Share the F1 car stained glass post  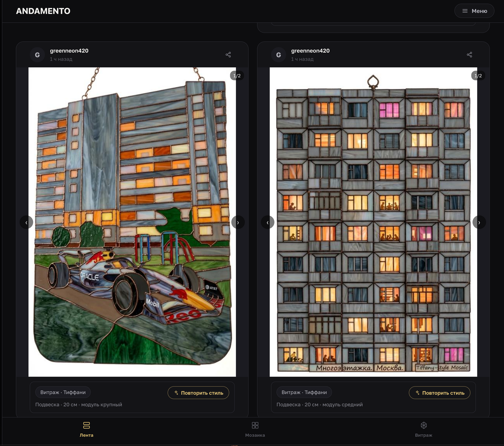[x=228, y=55]
